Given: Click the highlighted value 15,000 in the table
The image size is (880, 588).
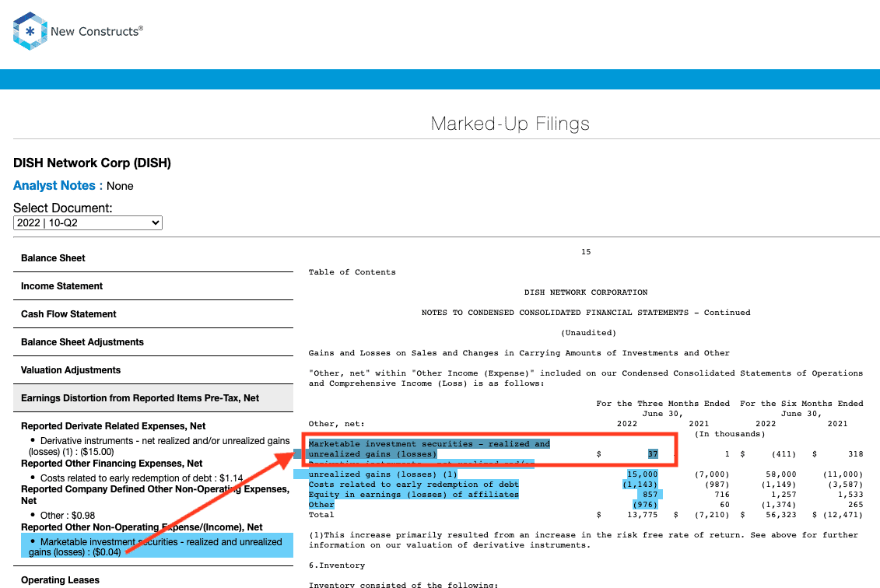Looking at the screenshot, I should pyautogui.click(x=642, y=474).
